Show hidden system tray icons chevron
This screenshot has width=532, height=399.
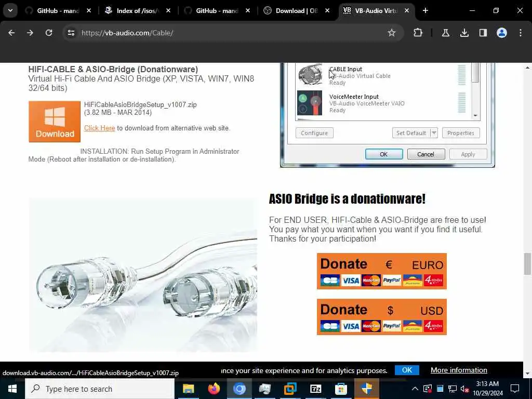pos(415,389)
